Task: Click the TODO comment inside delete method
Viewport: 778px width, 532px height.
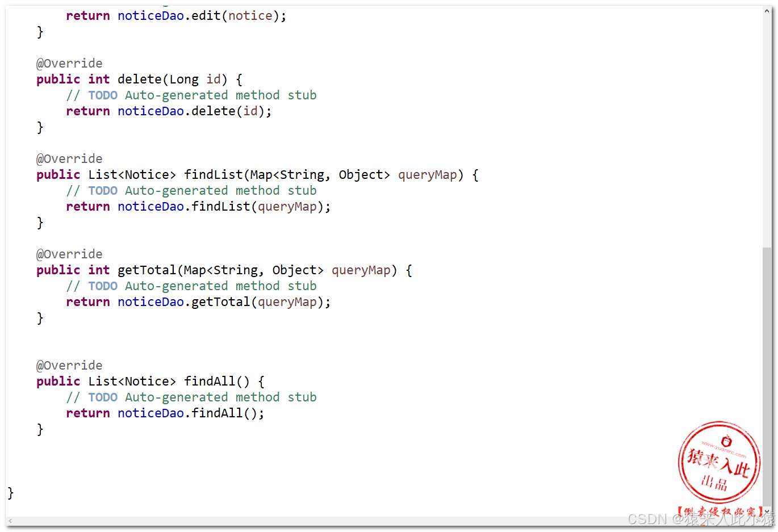Action: (191, 95)
